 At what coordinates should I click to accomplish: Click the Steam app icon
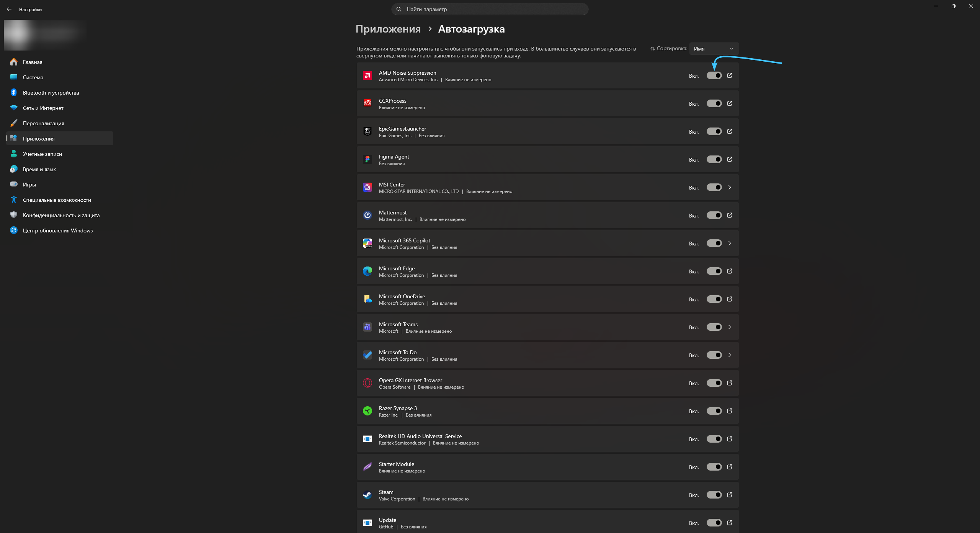(367, 495)
